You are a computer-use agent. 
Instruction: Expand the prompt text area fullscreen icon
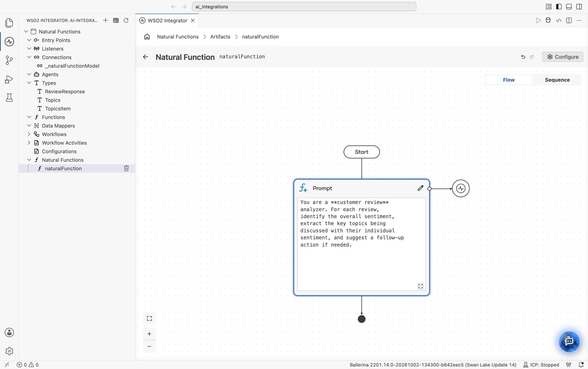click(420, 286)
